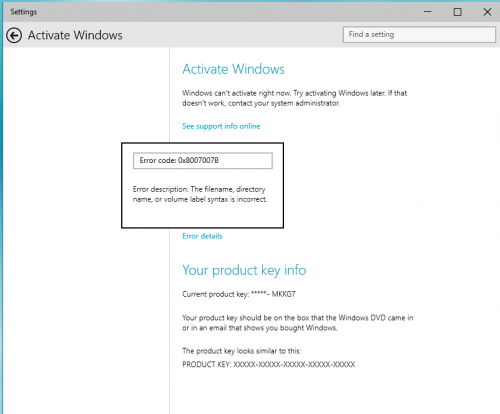Screen dimensions: 500x414
Task: Maximize the Settings window
Action: (457, 12)
